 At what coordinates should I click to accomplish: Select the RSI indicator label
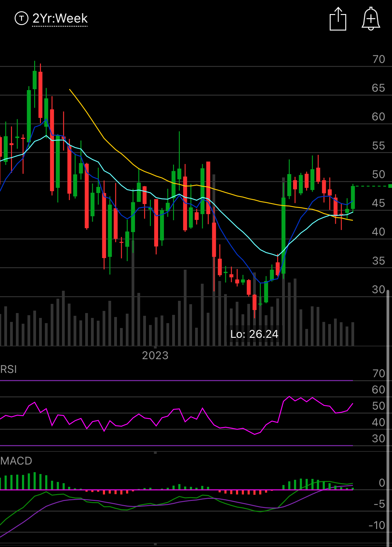coord(9,369)
